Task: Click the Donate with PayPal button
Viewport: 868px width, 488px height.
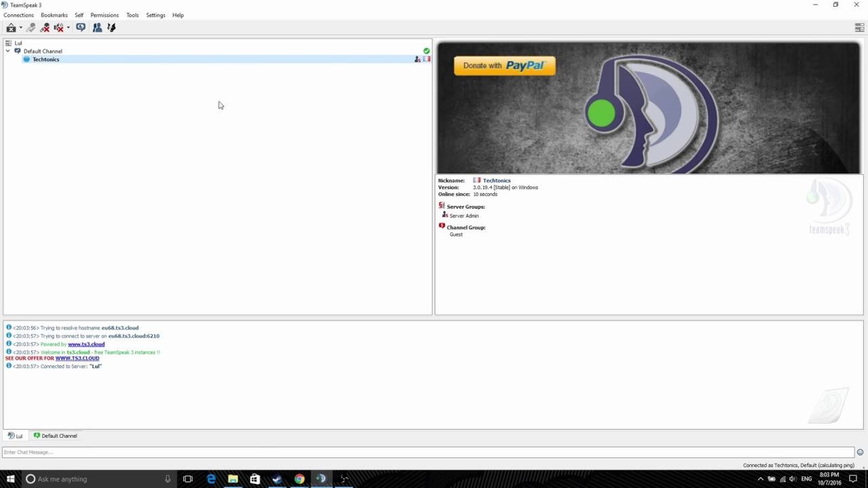Action: point(505,66)
